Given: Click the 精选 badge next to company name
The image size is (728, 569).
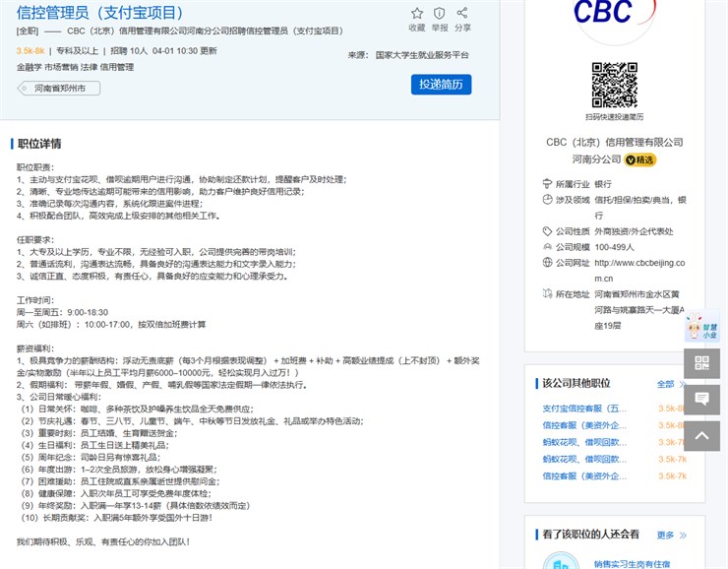Looking at the screenshot, I should 640,159.
